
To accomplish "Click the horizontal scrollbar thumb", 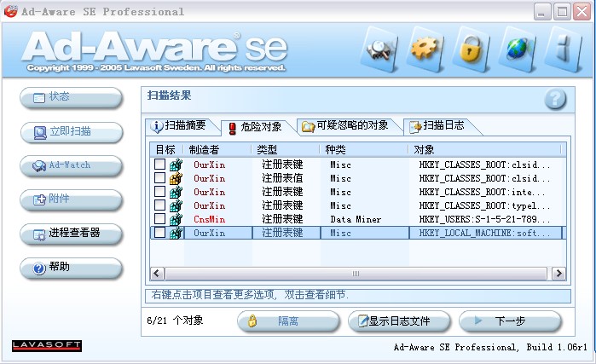I will tap(356, 273).
